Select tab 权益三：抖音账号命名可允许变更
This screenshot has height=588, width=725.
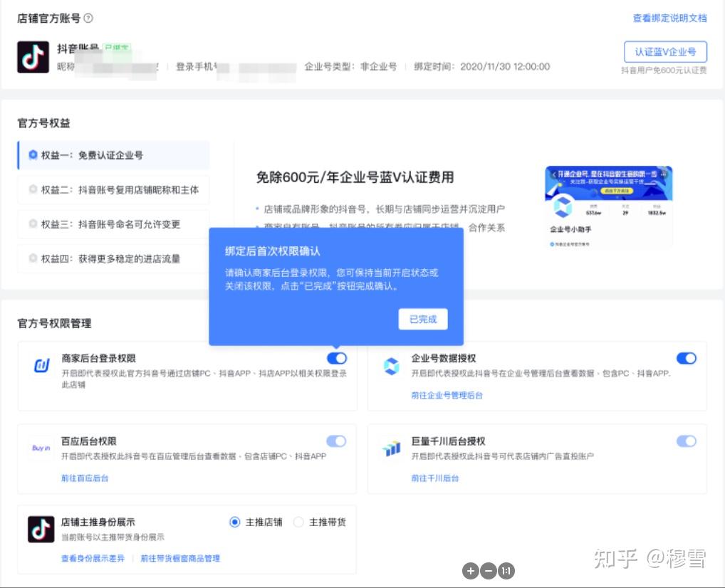[113, 224]
